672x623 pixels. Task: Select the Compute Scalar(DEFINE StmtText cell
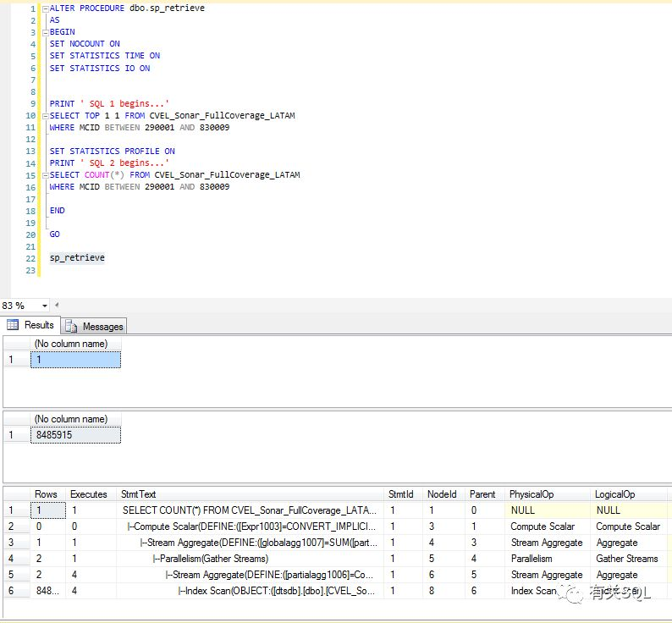pyautogui.click(x=250, y=527)
